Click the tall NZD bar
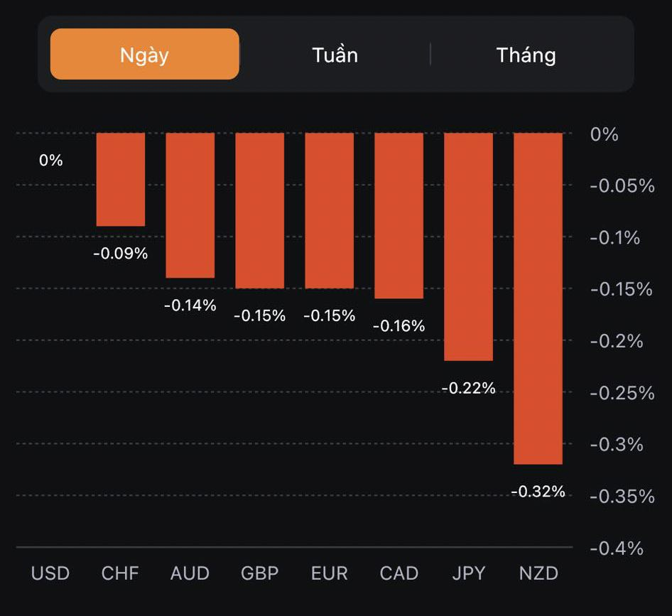The width and height of the screenshot is (672, 616). [538, 298]
